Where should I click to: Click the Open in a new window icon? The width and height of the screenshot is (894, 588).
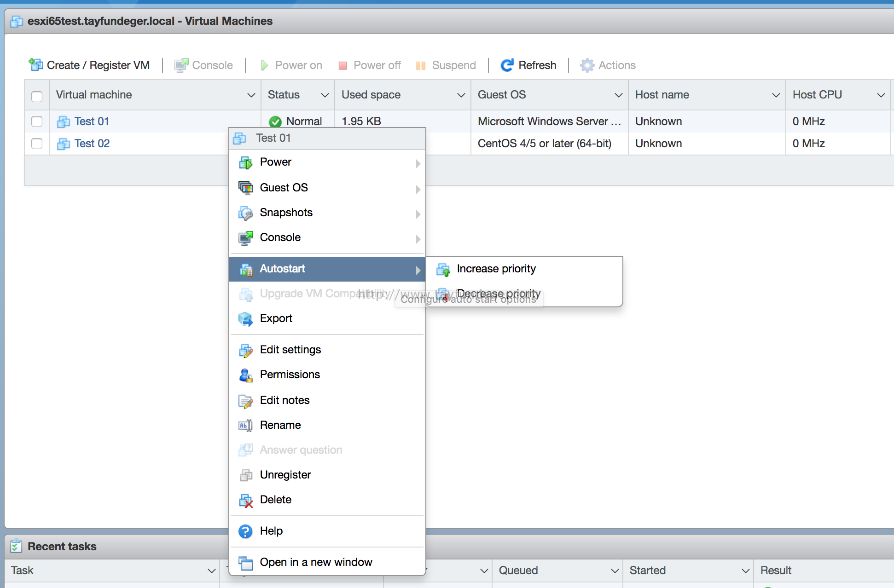pos(246,563)
